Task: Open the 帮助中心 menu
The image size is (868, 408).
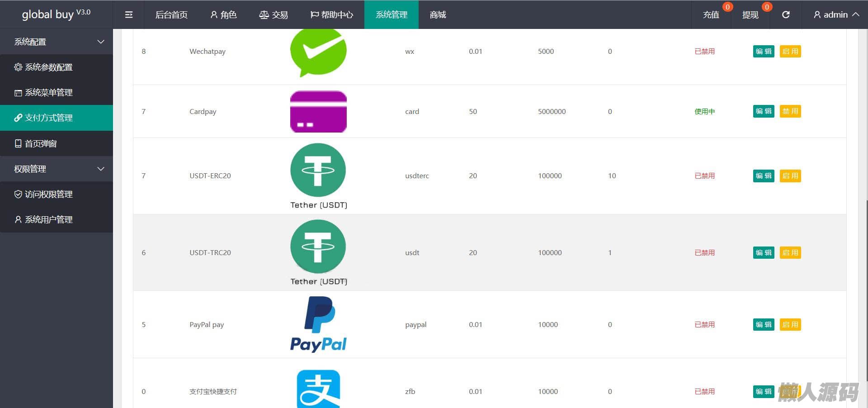Action: click(331, 15)
